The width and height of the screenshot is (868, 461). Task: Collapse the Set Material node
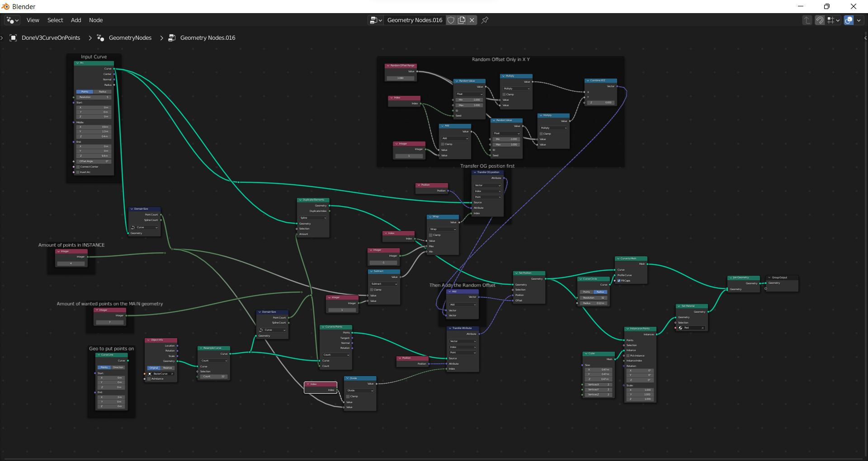[x=679, y=306]
